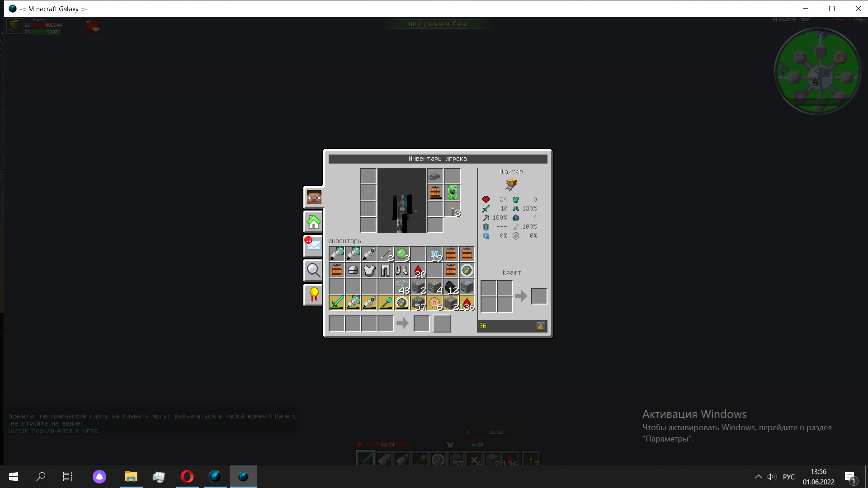
Task: Click the Шахтер class label
Action: coord(511,172)
